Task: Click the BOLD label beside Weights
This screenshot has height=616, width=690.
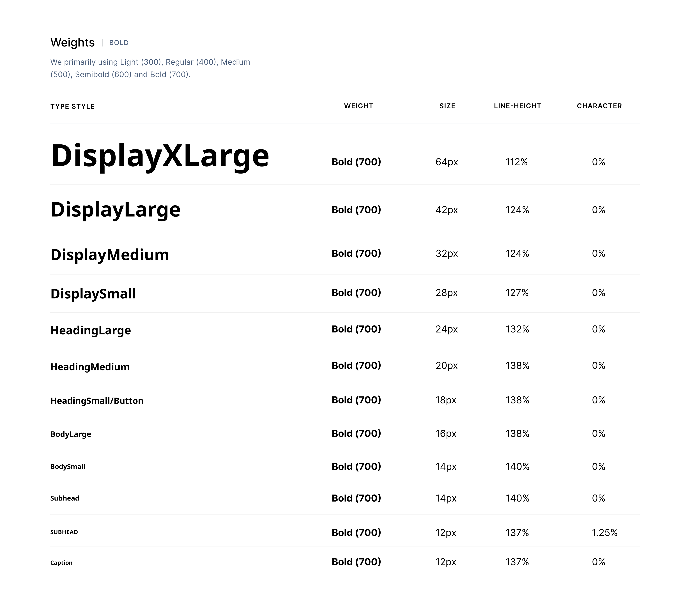Action: [x=119, y=43]
